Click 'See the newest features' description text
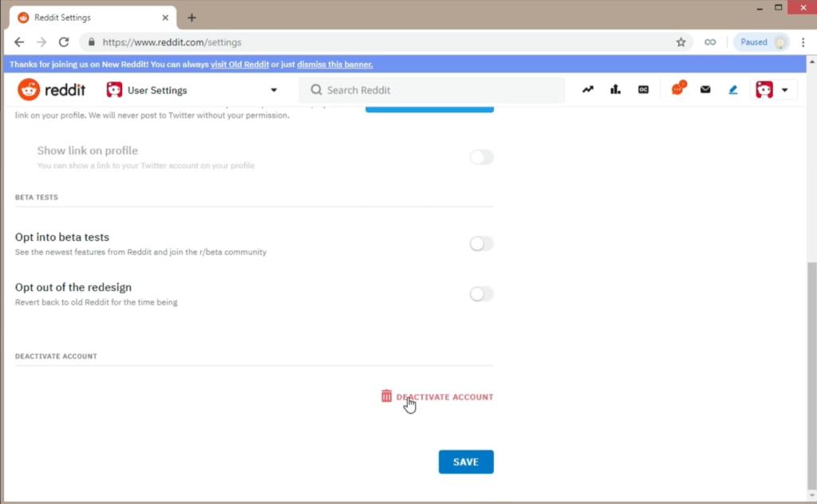 click(x=140, y=252)
